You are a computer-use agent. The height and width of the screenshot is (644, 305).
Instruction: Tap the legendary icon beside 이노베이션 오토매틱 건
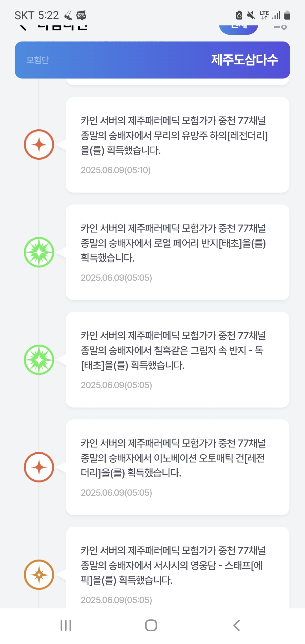39,467
